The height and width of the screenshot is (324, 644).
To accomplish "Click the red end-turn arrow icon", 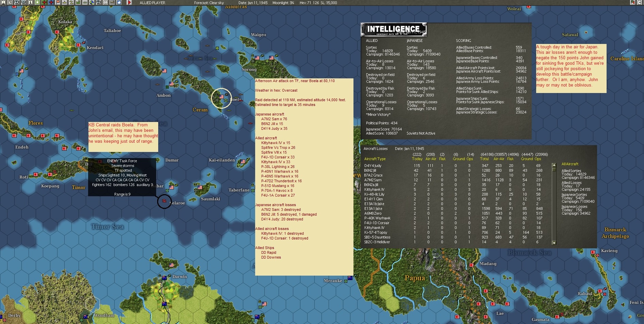I will pyautogui.click(x=129, y=2).
